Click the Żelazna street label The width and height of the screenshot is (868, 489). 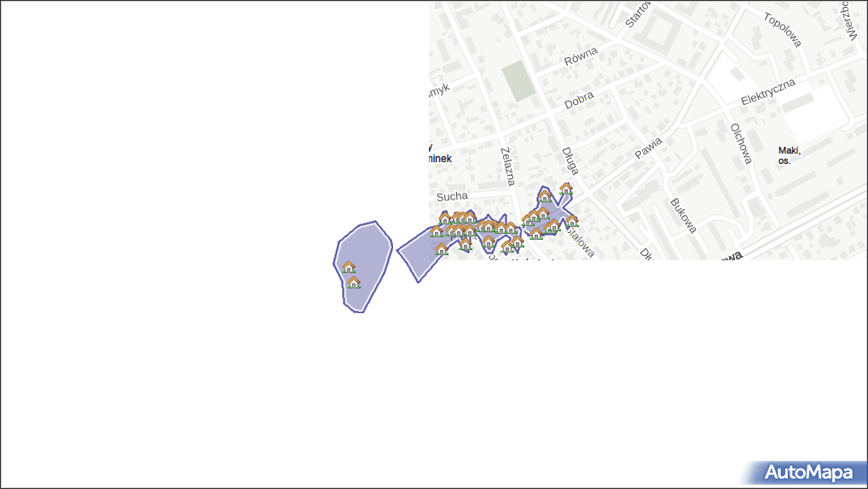click(508, 166)
